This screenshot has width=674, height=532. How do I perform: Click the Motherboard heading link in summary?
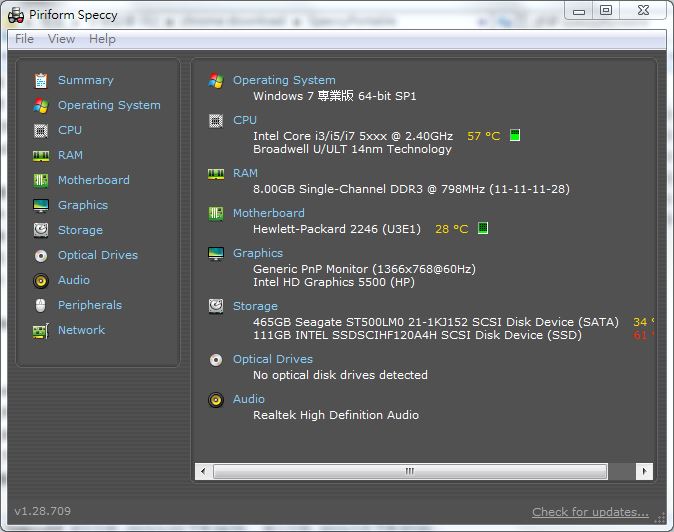click(x=269, y=213)
